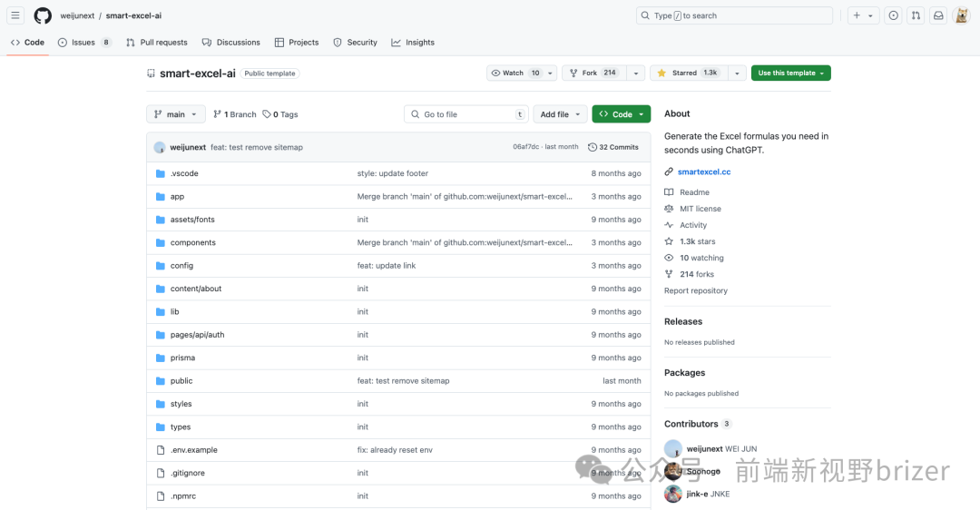Click the repository template icon beside title
Screen dimensions: 980x510
pyautogui.click(x=151, y=74)
